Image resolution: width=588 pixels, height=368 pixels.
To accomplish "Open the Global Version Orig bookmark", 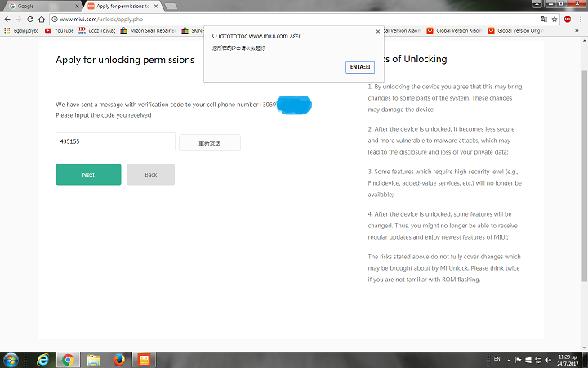I will pos(515,31).
